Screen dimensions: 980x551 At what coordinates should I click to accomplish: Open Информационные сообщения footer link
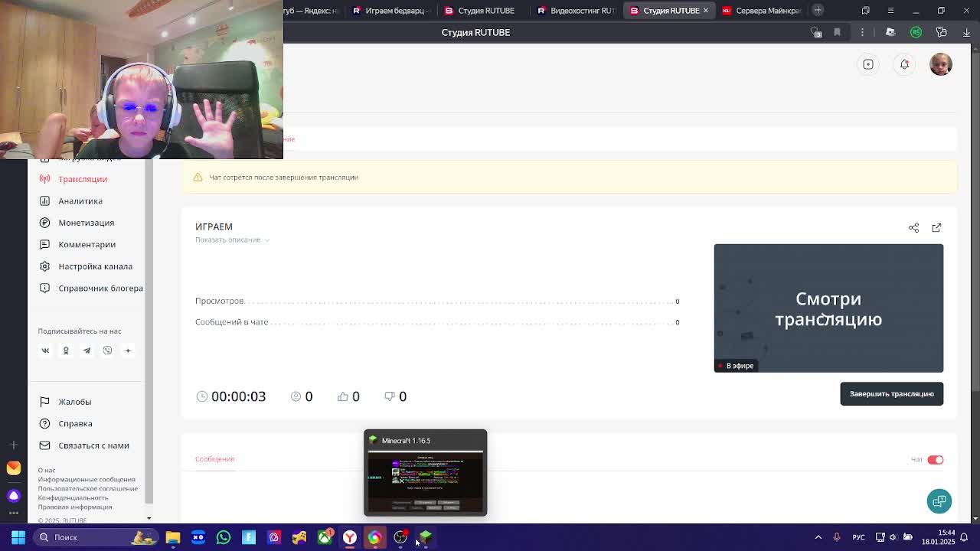(x=87, y=479)
